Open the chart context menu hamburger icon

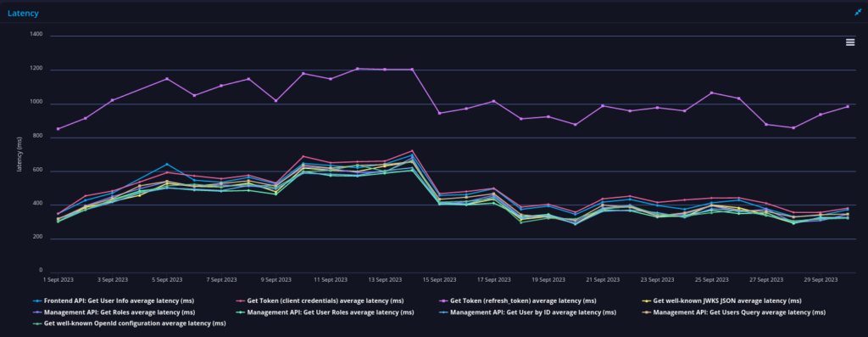tap(850, 42)
